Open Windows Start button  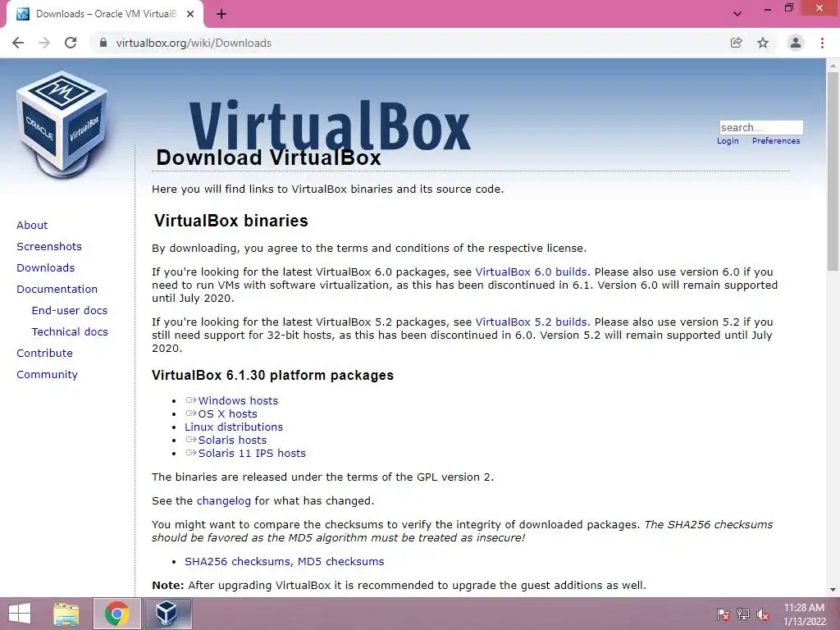tap(20, 614)
